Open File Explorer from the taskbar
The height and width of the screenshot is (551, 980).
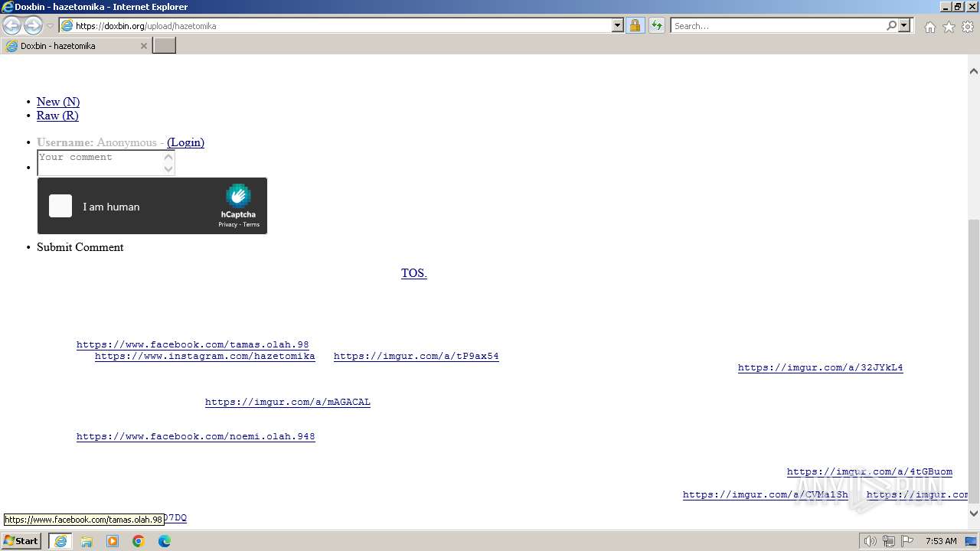click(87, 541)
